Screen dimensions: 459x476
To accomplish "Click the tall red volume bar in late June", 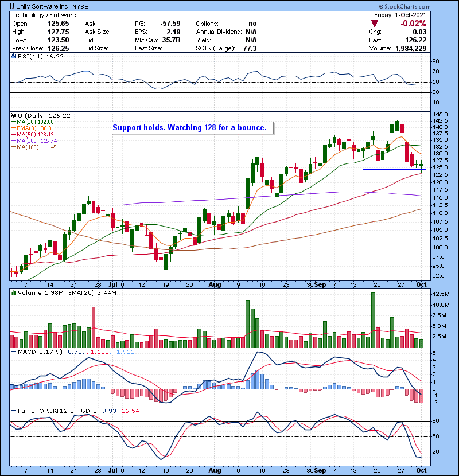I will [x=94, y=327].
